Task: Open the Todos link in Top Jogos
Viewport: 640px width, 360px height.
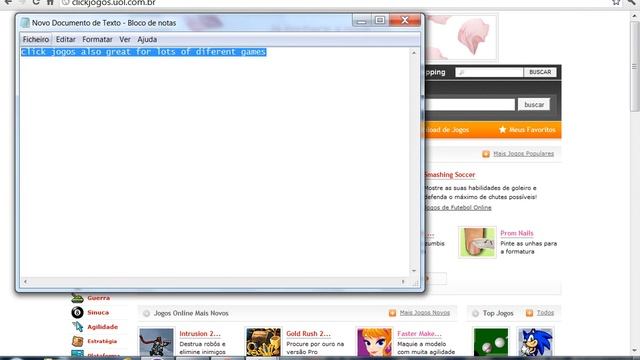Action: click(545, 313)
